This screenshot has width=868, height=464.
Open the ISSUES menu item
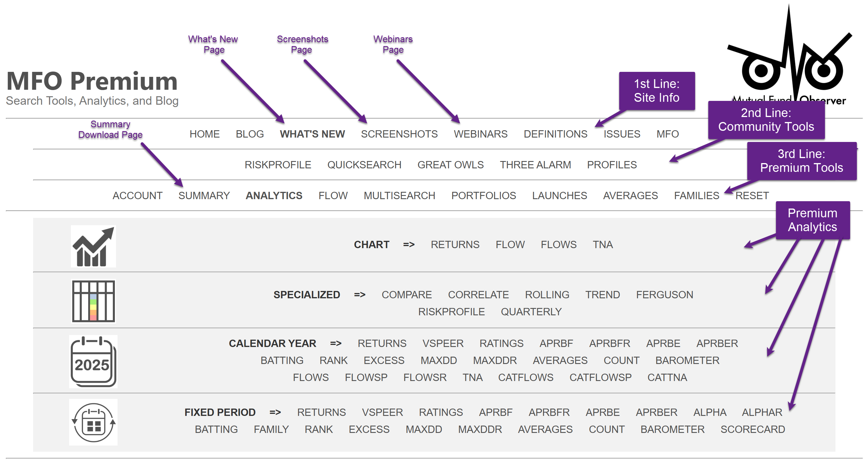point(622,134)
